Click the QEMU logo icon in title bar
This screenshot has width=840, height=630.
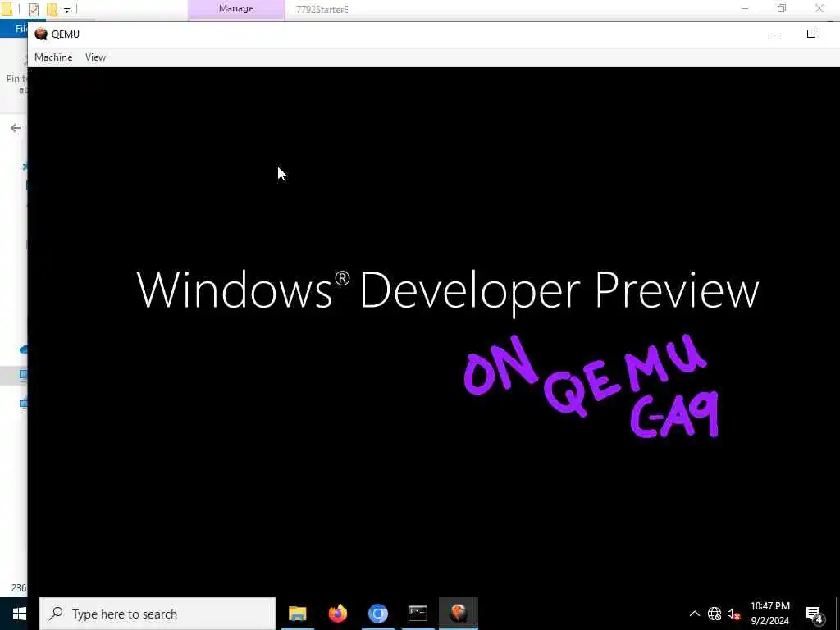(x=41, y=34)
